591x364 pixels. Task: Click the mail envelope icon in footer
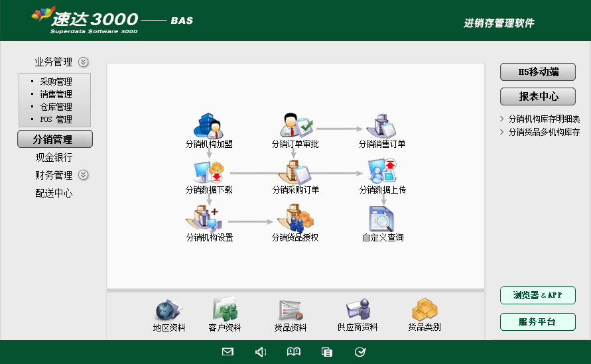pyautogui.click(x=228, y=352)
